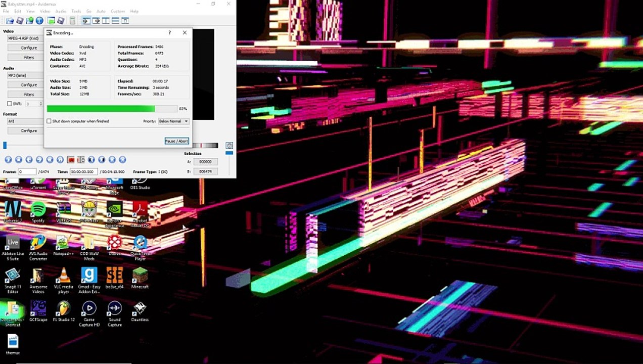Open Gmad Easy Addon Extractor desktop icon

(89, 281)
